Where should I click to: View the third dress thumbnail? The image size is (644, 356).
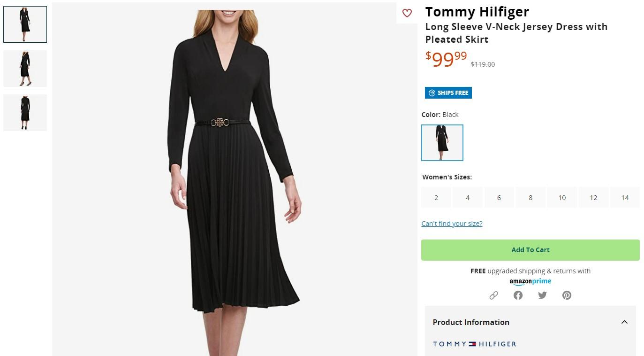tap(25, 113)
